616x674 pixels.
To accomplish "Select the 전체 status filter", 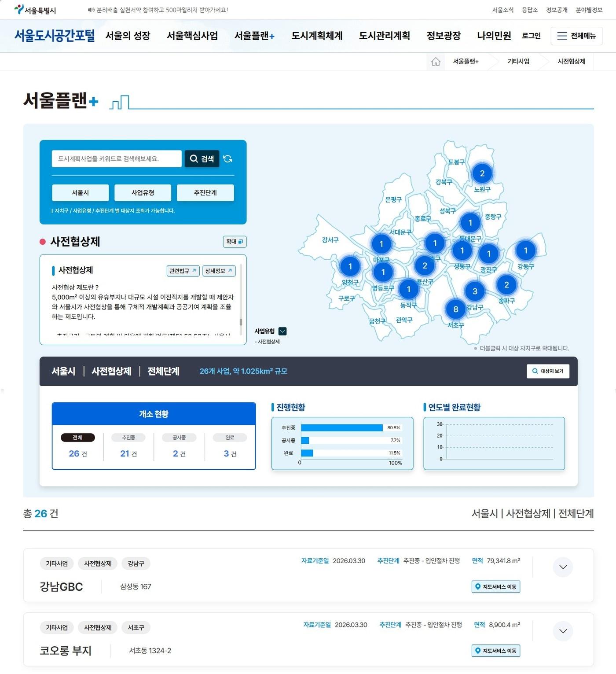I will point(77,438).
